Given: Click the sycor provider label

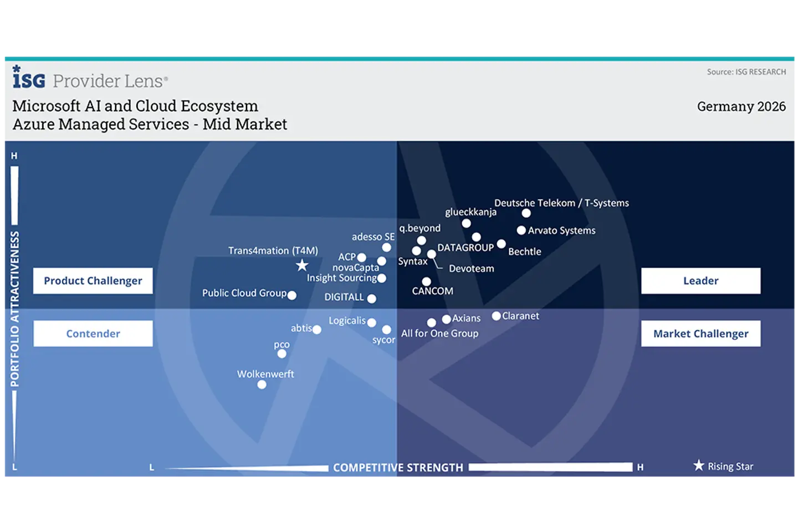Looking at the screenshot, I should (384, 340).
